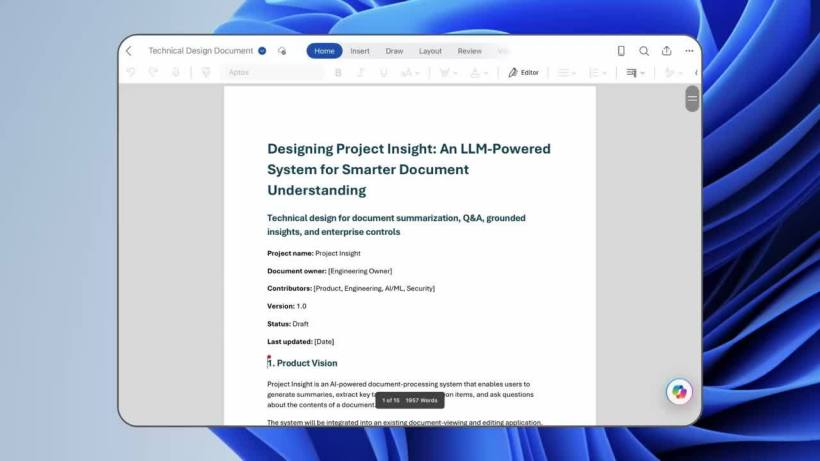820x461 pixels.
Task: Redo the last action
Action: point(153,72)
